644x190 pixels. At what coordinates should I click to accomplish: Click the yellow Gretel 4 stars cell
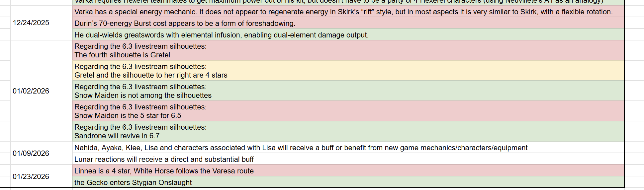348,71
